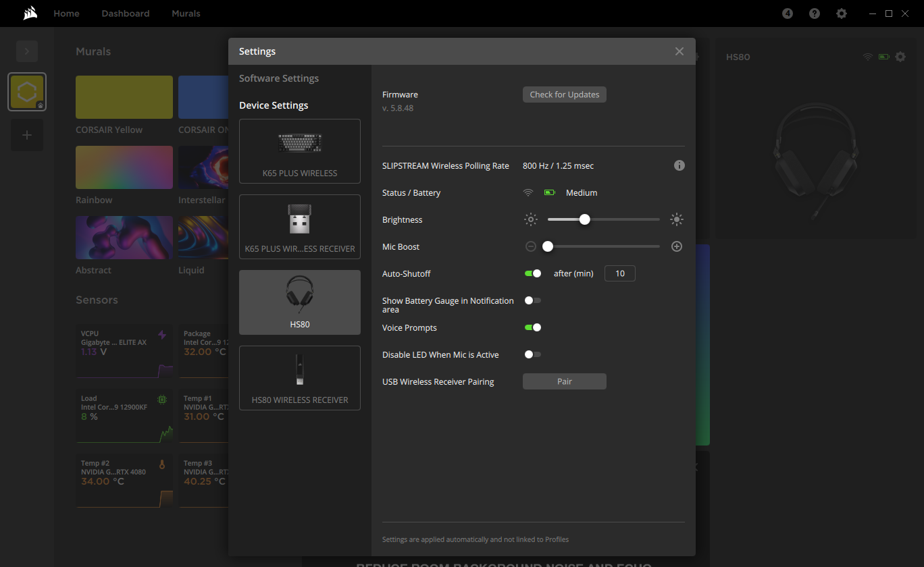Click the 800 Hz / 1.25 msec value
The width and height of the screenshot is (924, 567).
(x=559, y=165)
